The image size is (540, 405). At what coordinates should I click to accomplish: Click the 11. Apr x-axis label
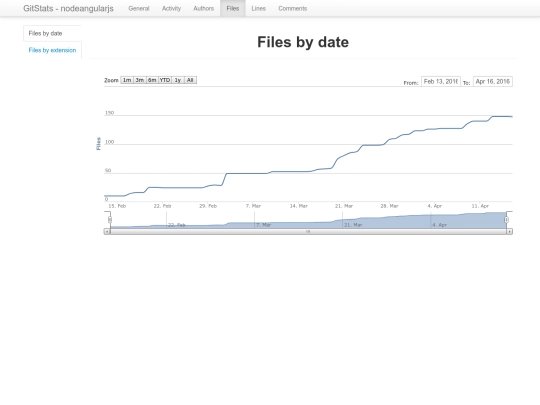(480, 206)
